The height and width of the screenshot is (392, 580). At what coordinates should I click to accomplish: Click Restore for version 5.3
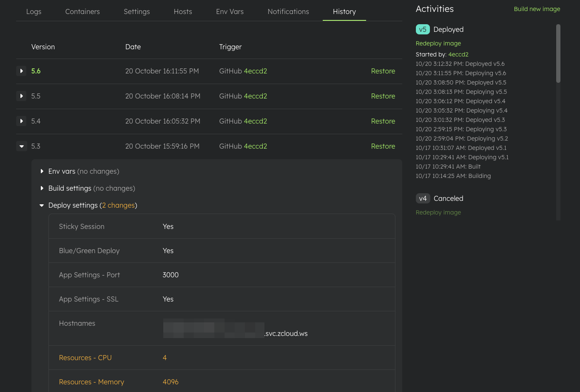point(383,146)
